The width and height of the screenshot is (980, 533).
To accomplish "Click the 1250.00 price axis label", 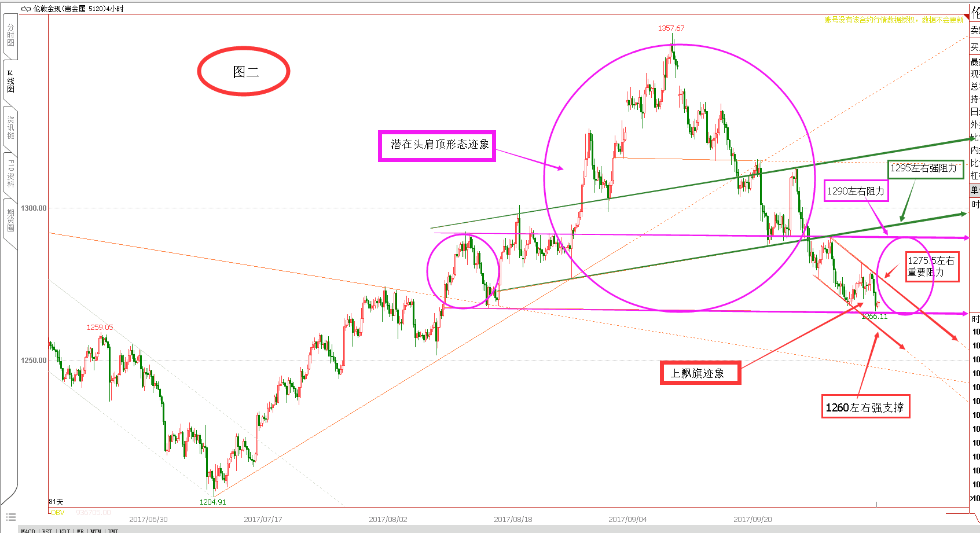I will pyautogui.click(x=34, y=360).
